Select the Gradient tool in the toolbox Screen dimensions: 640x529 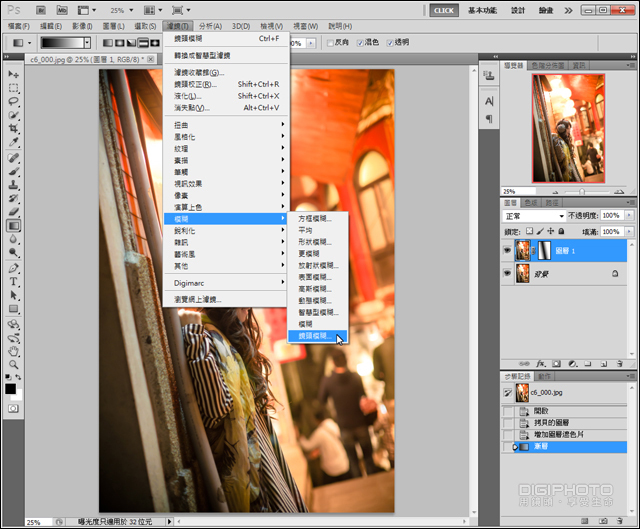pos(13,225)
